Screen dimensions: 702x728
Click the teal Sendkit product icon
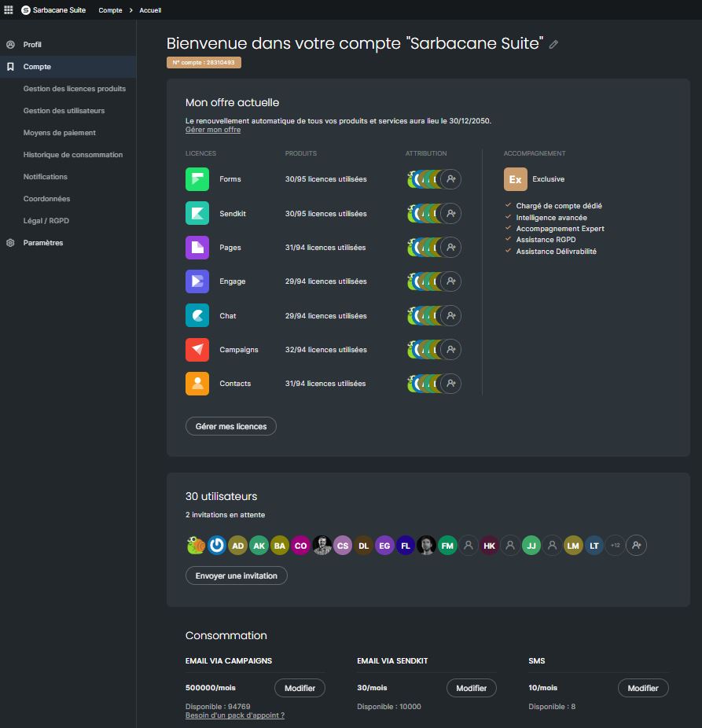197,213
